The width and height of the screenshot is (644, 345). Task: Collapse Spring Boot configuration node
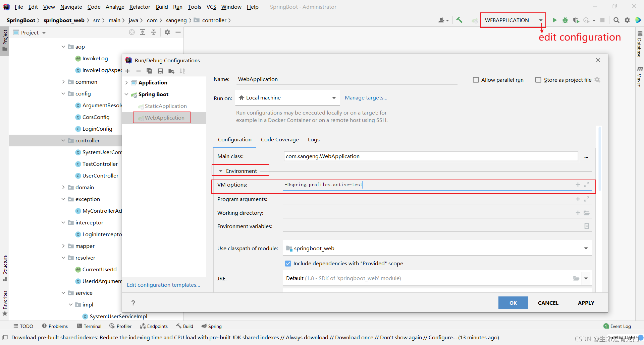coord(126,94)
